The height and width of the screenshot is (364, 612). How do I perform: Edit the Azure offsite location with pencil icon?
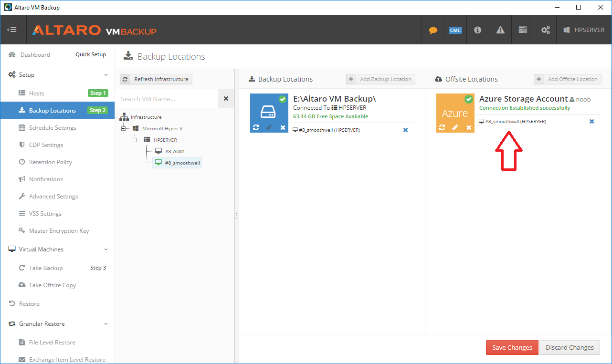point(455,127)
